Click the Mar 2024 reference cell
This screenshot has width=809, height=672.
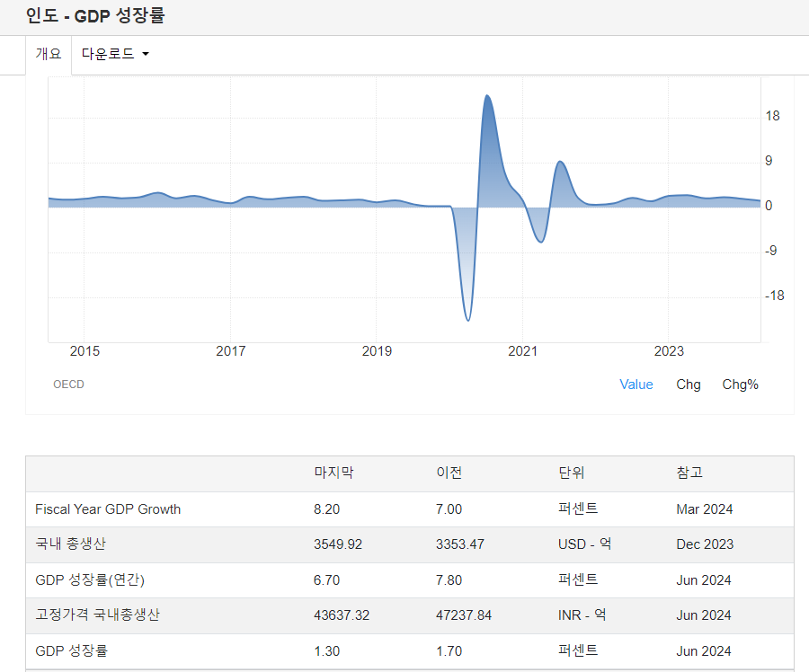[x=704, y=509]
